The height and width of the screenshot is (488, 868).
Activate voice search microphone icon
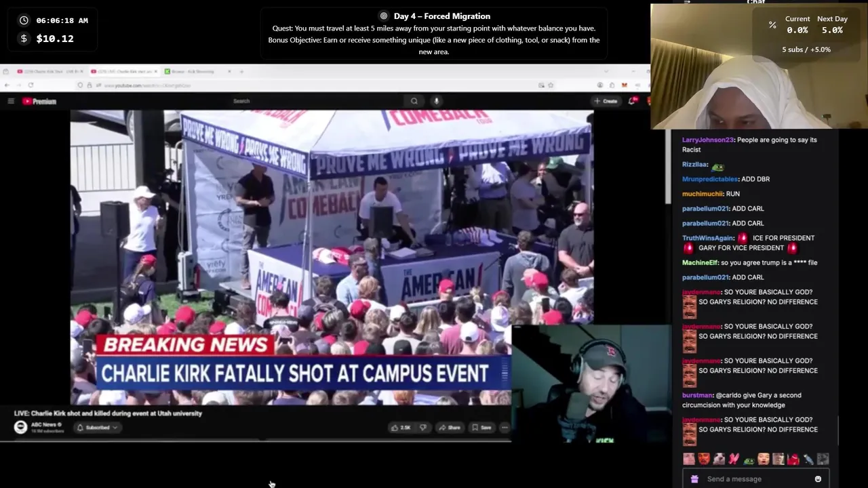point(436,101)
